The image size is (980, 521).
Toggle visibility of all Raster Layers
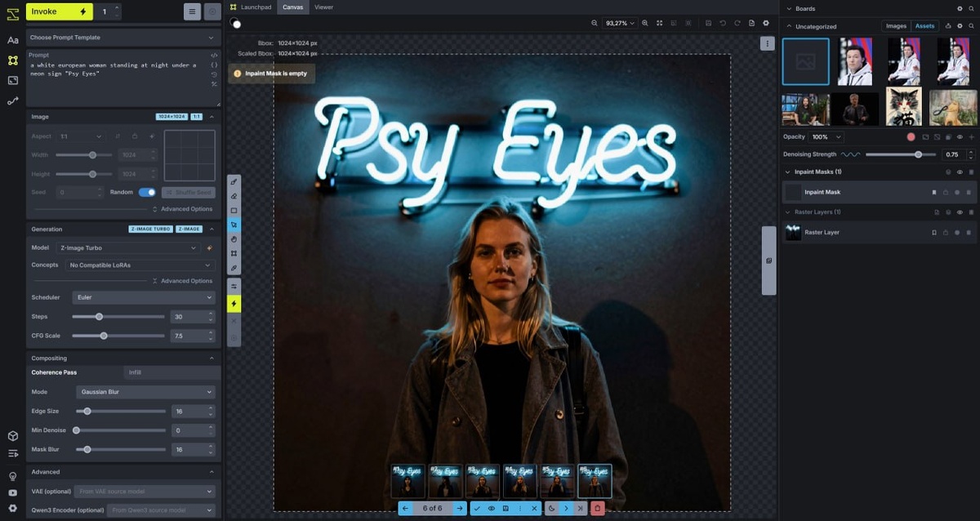click(959, 212)
